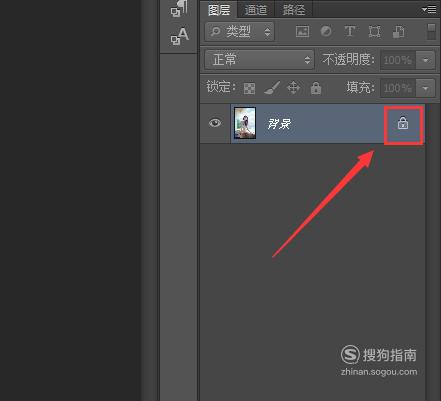Switch to the 路径 (Paths) tab
This screenshot has width=441, height=401.
coord(294,10)
